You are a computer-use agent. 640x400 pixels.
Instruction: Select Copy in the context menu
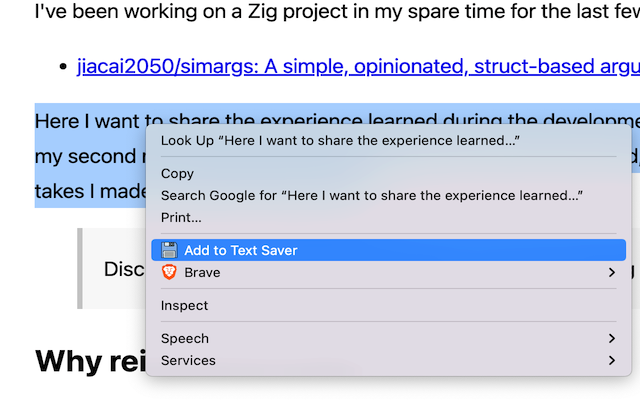[x=177, y=173]
